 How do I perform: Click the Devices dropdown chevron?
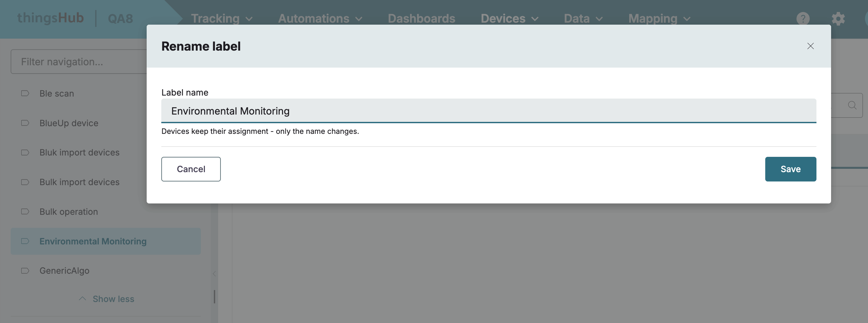[535, 19]
